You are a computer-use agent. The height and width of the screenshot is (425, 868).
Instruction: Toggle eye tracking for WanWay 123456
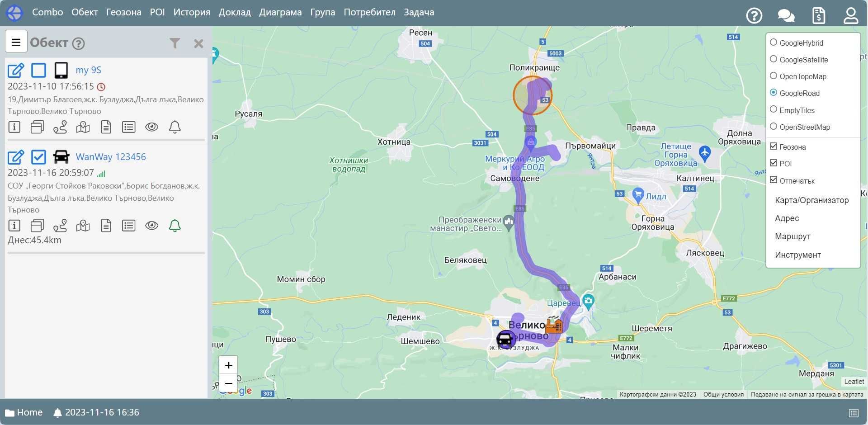coord(152,225)
